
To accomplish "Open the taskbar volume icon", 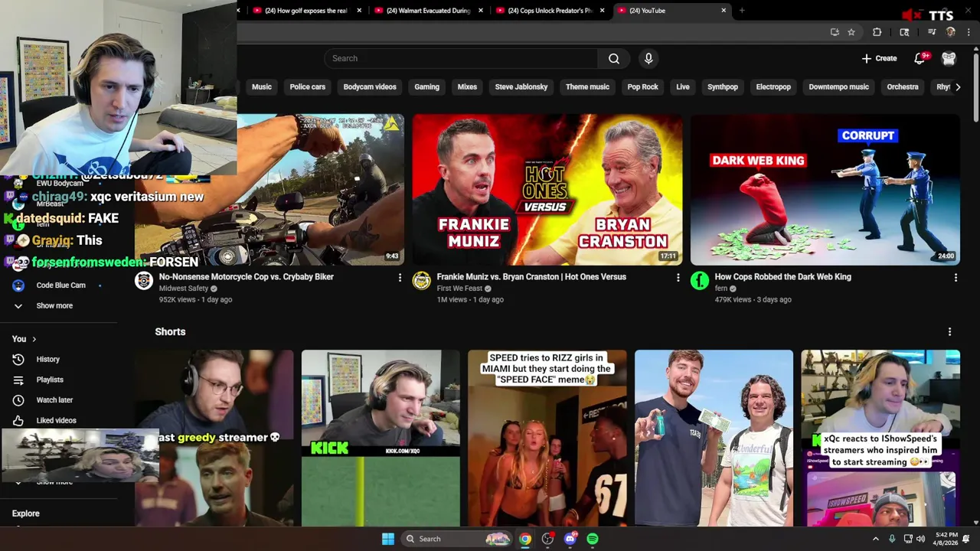I will pyautogui.click(x=920, y=539).
